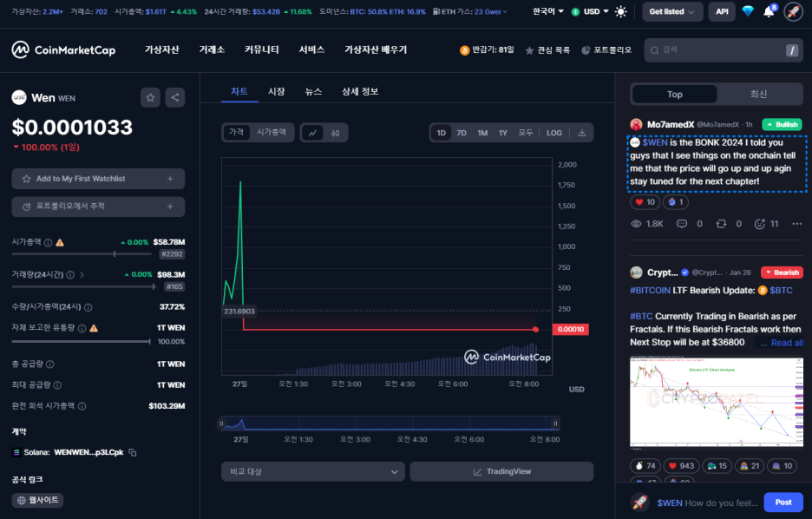
Task: Open the Bitcoin LTF chart thumbnail
Action: pyautogui.click(x=717, y=403)
